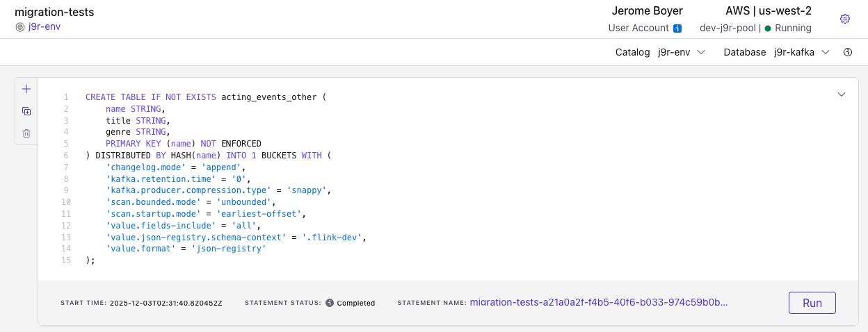Click the green Running status indicator

[x=768, y=28]
